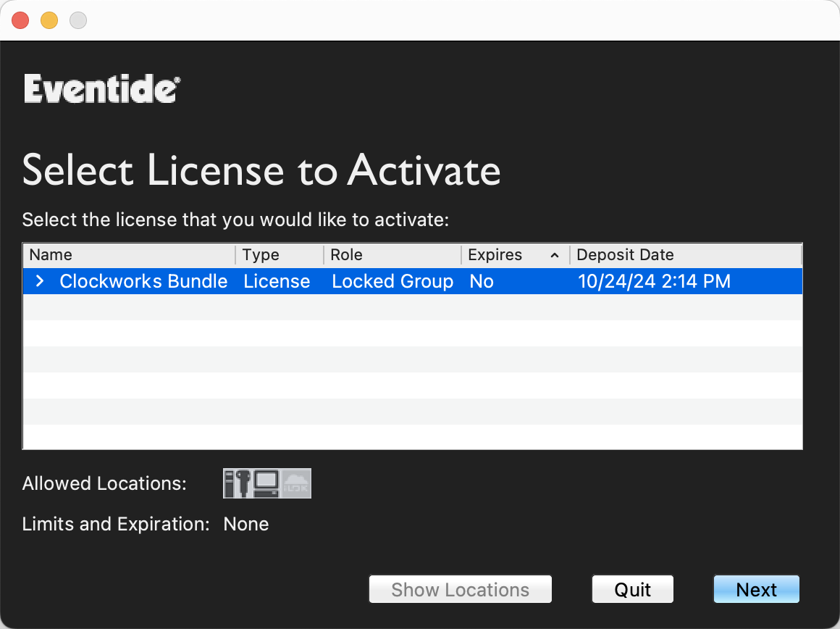Click the Expires column header label

click(495, 254)
